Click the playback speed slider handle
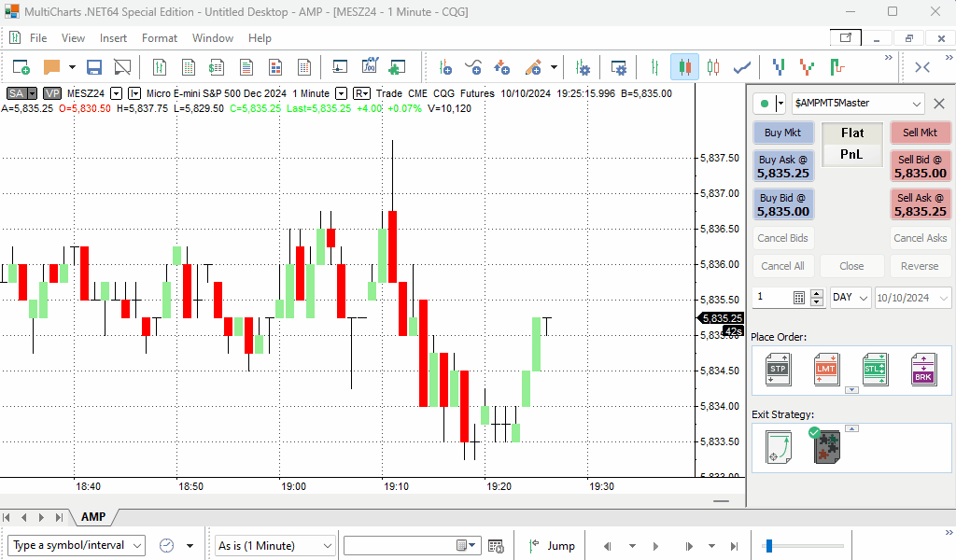 (769, 545)
